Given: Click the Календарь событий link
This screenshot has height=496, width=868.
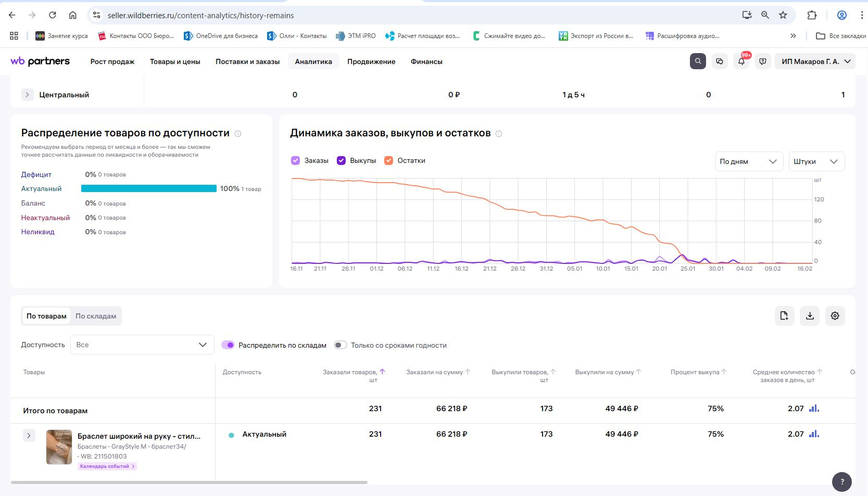Looking at the screenshot, I should tap(107, 466).
